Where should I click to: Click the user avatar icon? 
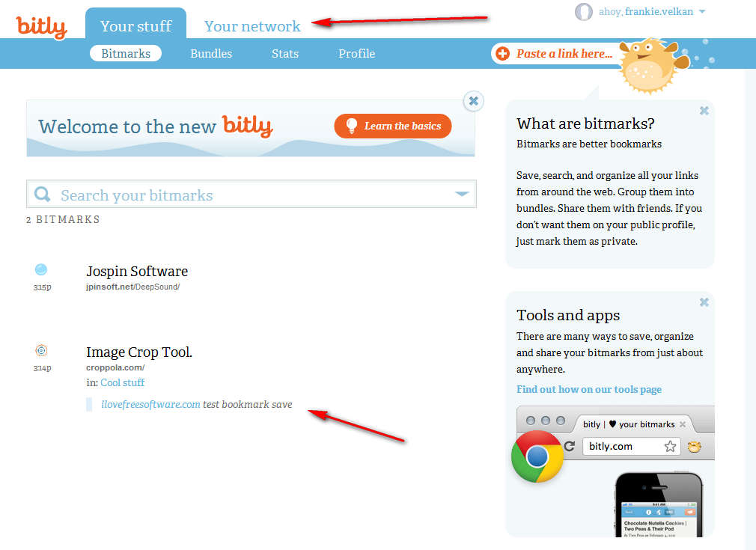(583, 11)
